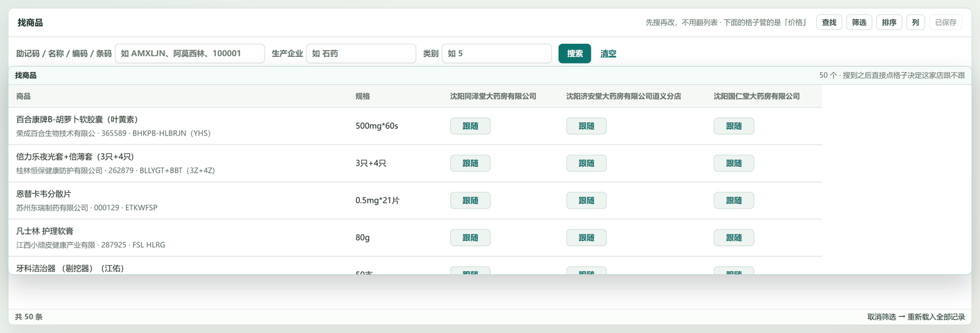Open the 筛选 filter option
This screenshot has width=980, height=333.
click(859, 22)
